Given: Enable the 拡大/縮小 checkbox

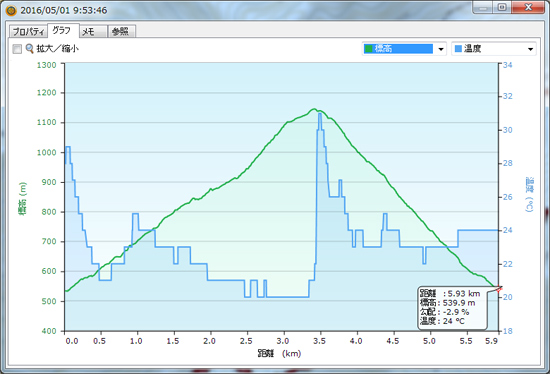Looking at the screenshot, I should click(x=17, y=49).
